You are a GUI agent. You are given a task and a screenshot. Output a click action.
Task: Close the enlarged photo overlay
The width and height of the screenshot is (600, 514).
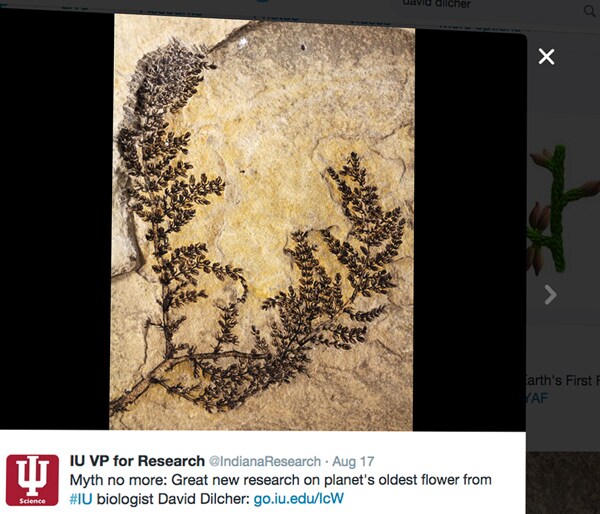click(546, 57)
